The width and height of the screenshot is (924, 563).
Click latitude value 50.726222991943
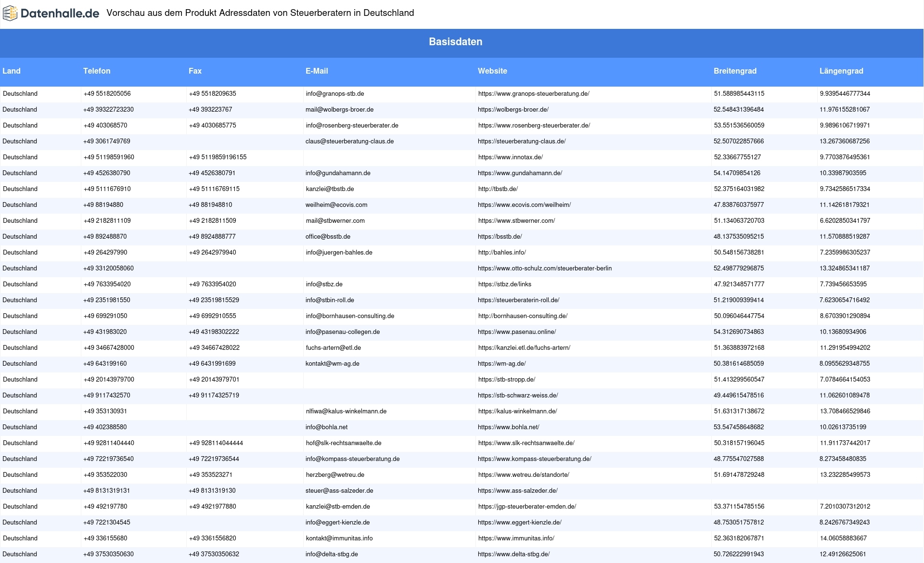pyautogui.click(x=739, y=554)
